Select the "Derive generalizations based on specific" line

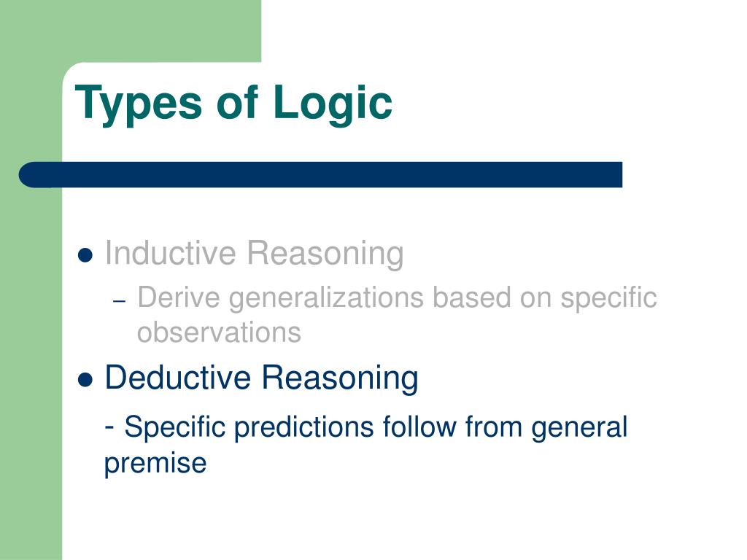[x=398, y=298]
